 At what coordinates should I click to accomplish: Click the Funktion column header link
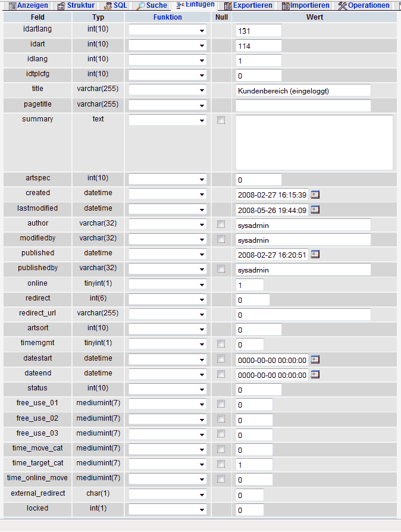click(168, 17)
